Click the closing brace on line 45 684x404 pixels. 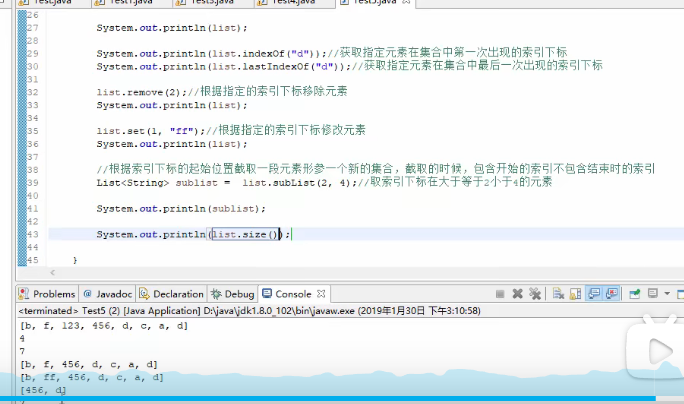pos(75,260)
